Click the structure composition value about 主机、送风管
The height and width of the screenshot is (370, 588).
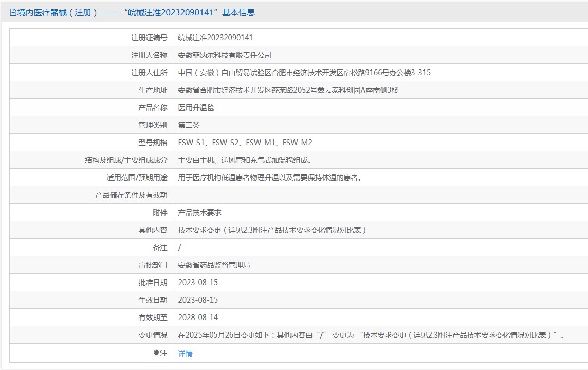pyautogui.click(x=244, y=160)
